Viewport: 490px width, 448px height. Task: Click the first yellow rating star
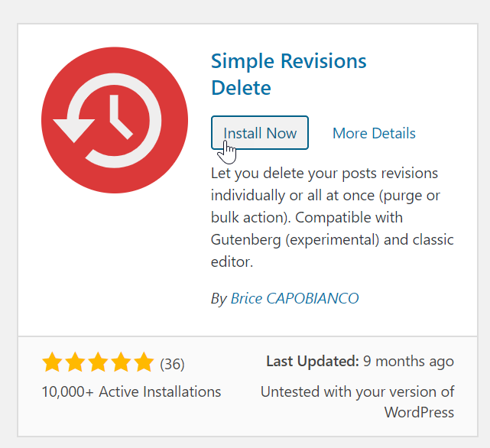coord(52,362)
